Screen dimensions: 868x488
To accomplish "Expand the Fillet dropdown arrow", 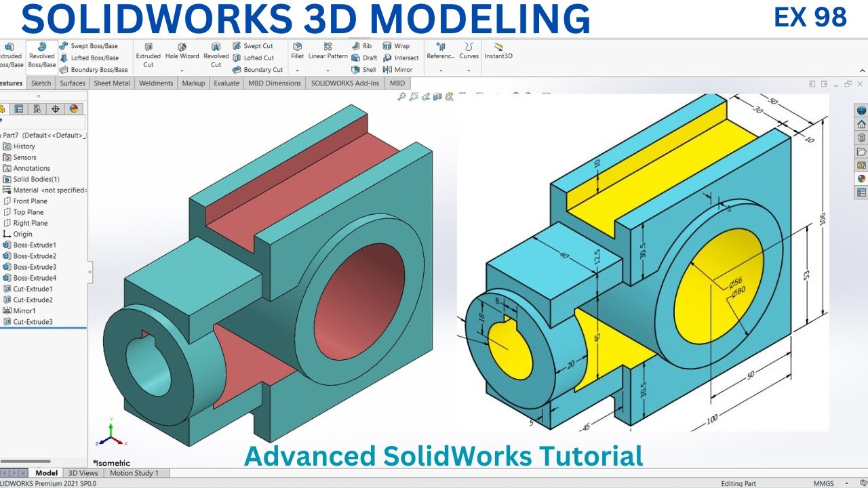I will [x=297, y=70].
